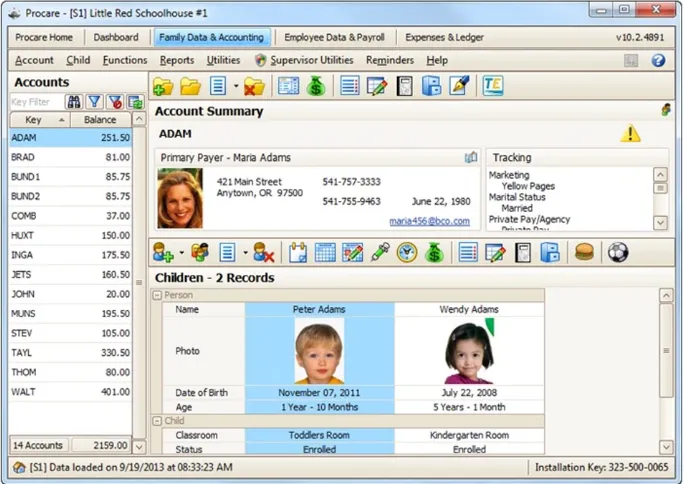Open the immunization syringe icon
Viewport: 684px width, 484px height.
(x=380, y=252)
